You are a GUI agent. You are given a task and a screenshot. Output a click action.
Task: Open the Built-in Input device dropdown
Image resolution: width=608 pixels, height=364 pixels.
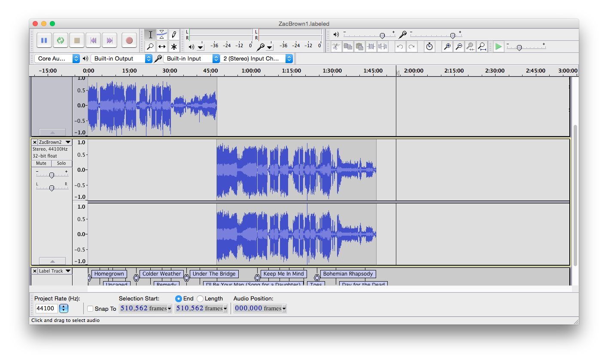tap(192, 58)
